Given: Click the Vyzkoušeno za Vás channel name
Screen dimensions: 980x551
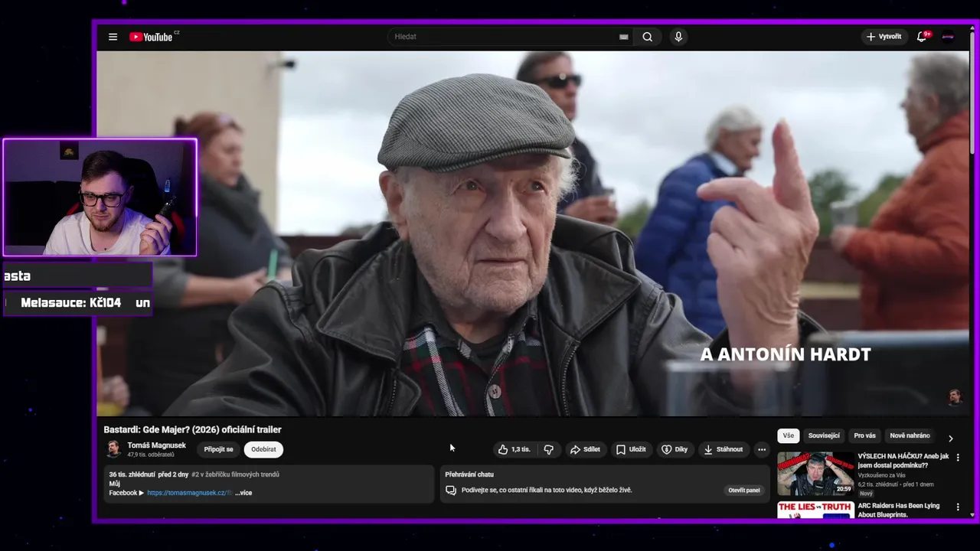Looking at the screenshot, I should pyautogui.click(x=881, y=475).
